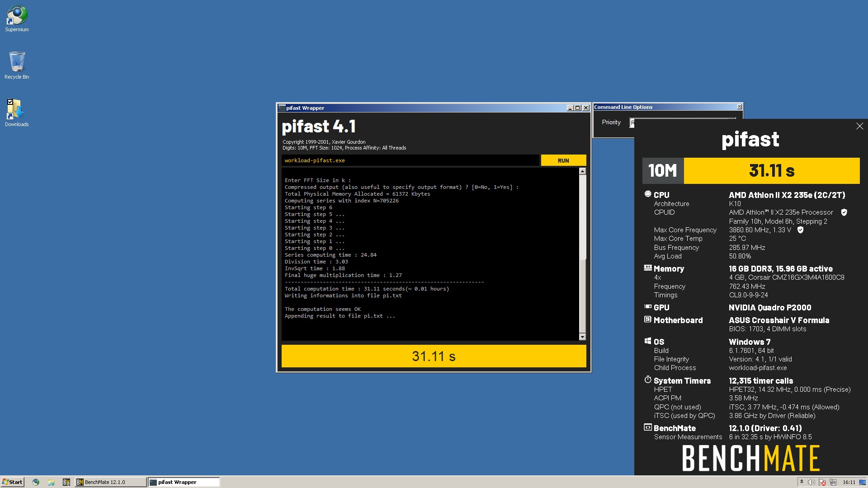Click the Memory section icon
The height and width of the screenshot is (488, 868).
[x=648, y=268]
